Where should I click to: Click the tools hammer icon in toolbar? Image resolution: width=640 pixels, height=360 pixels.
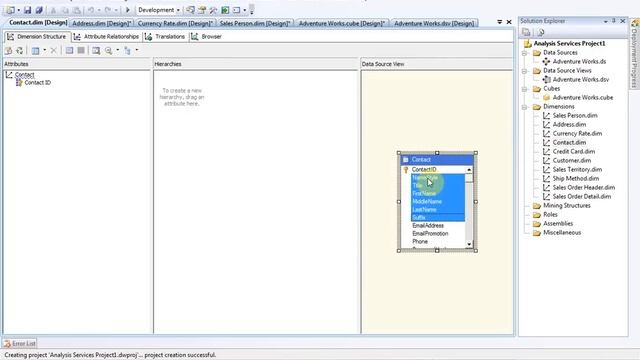point(213,10)
